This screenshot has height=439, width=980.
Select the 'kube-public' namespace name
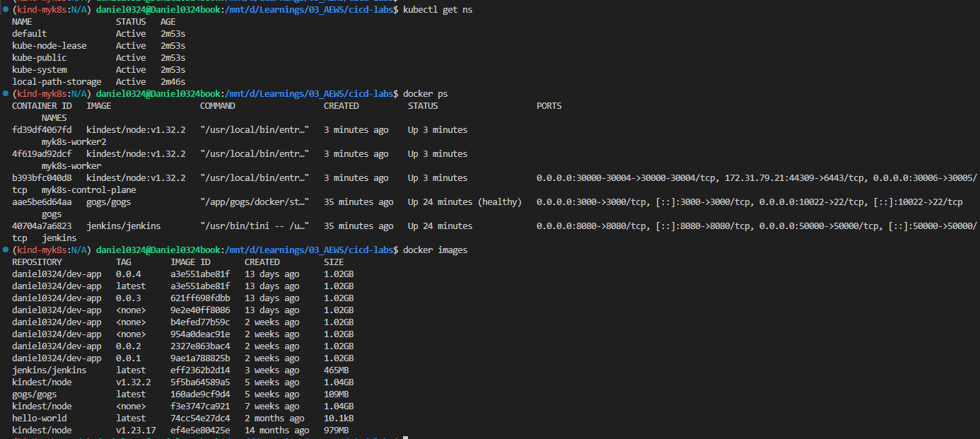39,58
